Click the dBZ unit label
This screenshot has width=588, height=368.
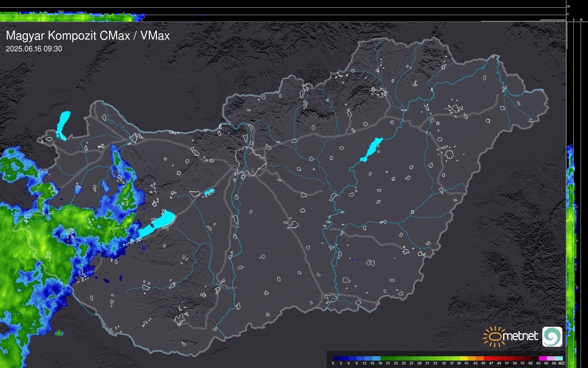coord(561,363)
